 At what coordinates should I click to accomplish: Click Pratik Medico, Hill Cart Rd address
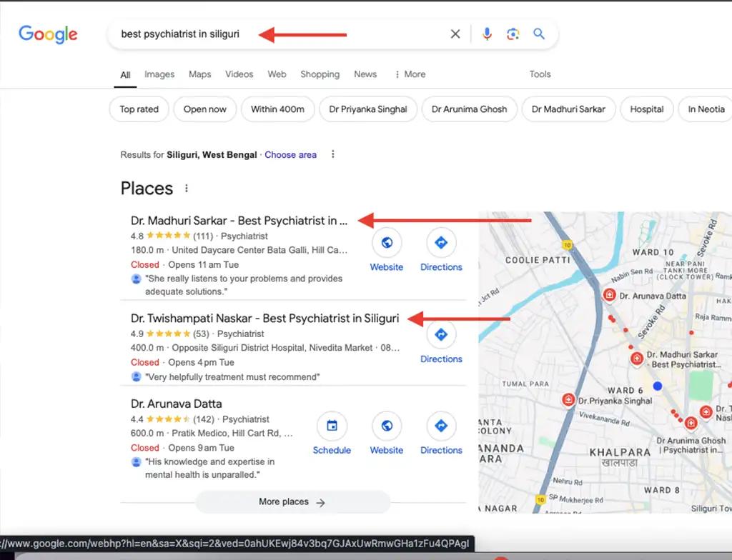(232, 433)
